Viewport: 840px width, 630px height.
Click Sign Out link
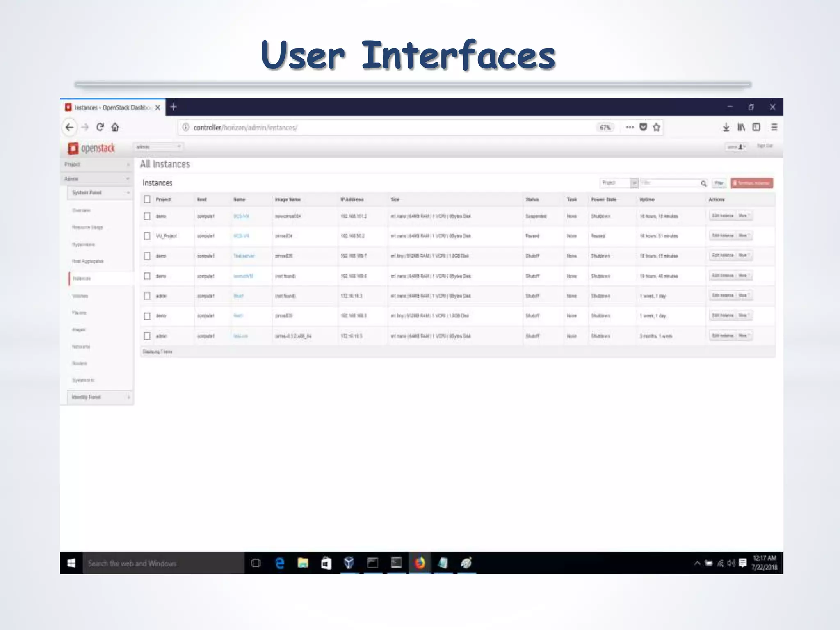pos(765,146)
